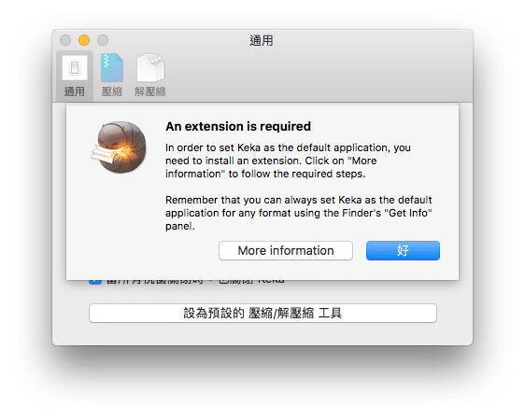Click the 通用 tab label
The image size is (525, 420).
click(x=75, y=91)
